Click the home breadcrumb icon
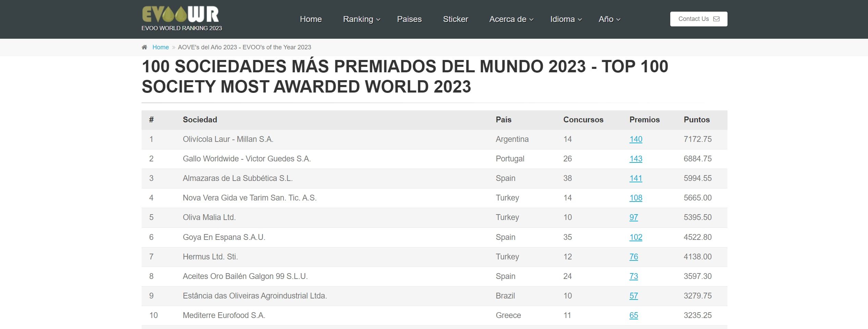Screen dimensions: 868x329 (x=144, y=47)
